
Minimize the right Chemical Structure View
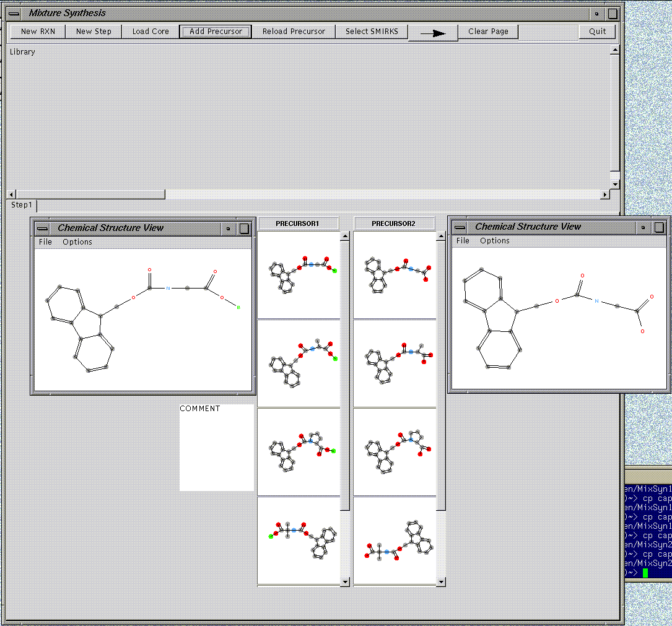click(x=643, y=227)
